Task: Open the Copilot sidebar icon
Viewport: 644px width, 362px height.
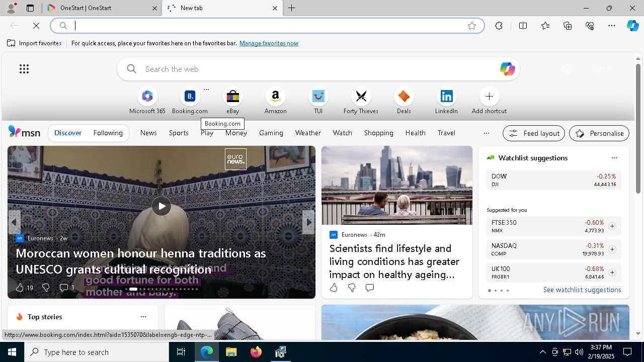Action: coord(632,26)
